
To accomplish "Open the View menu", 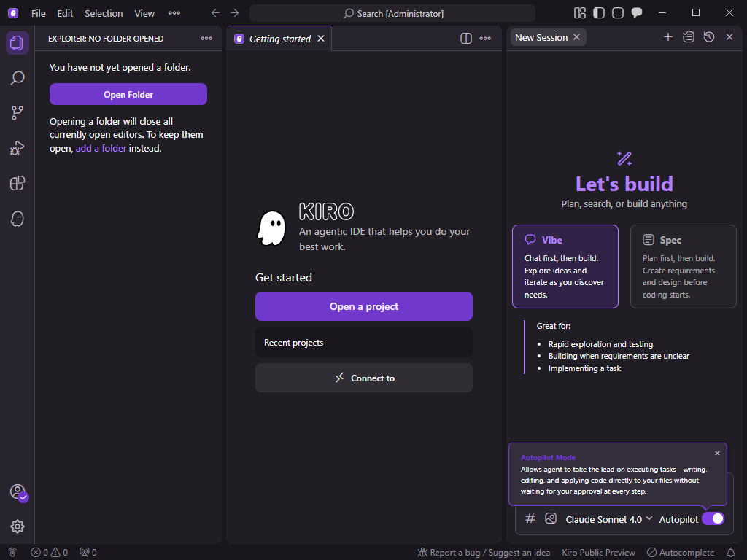I will (x=144, y=13).
